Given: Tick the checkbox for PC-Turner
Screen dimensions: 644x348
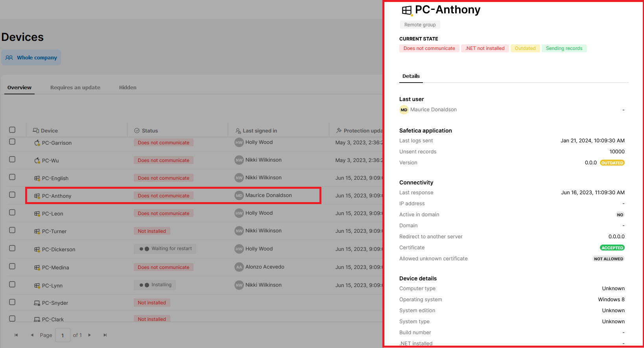Looking at the screenshot, I should [12, 230].
